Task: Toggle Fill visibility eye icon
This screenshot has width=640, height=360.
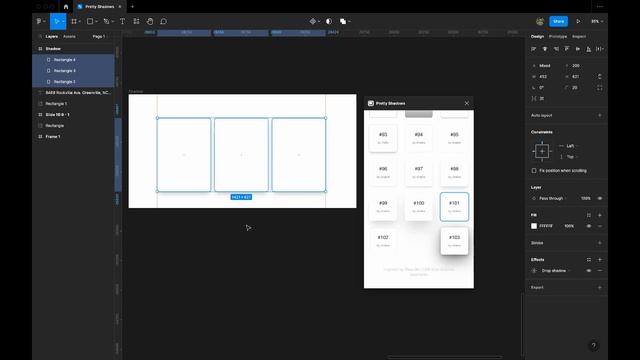Action: pyautogui.click(x=589, y=226)
